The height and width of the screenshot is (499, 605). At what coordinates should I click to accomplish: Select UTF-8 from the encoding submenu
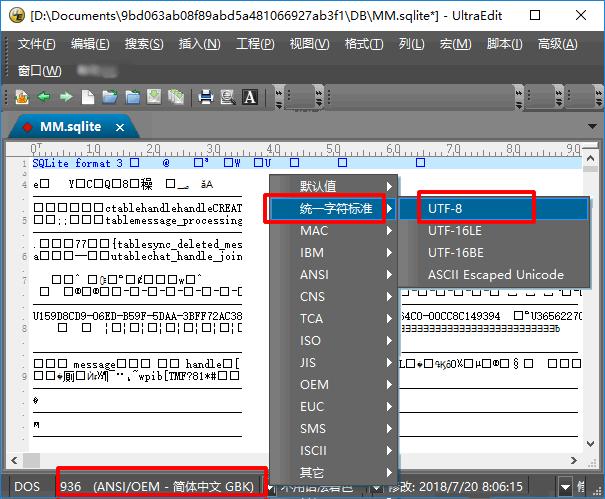(445, 208)
